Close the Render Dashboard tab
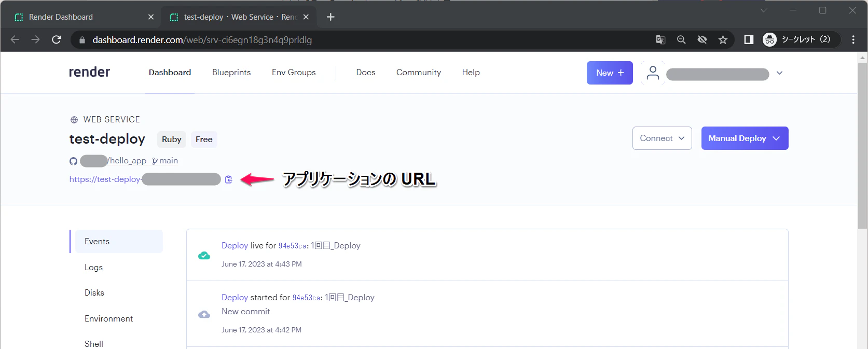The height and width of the screenshot is (349, 868). click(x=151, y=17)
